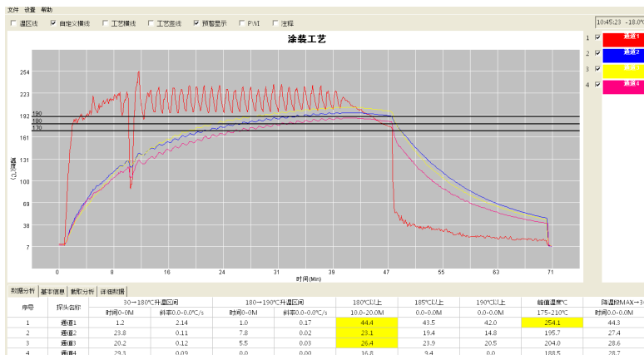Enable the 工艺横线 checkbox
Image resolution: width=644 pixels, height=355 pixels.
click(106, 23)
